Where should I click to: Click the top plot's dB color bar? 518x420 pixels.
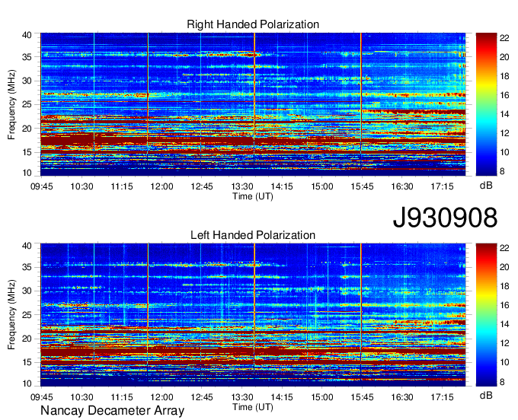486,104
